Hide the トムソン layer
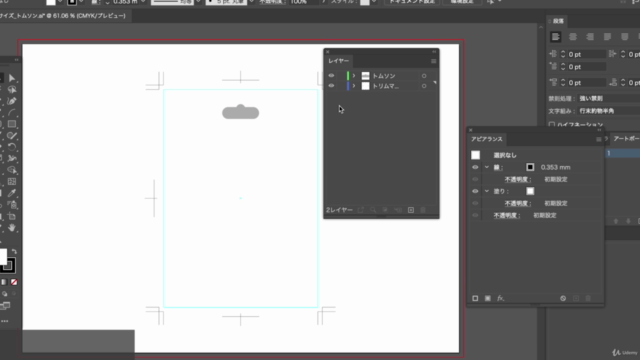Screen dimensions: 640x360 tap(331, 76)
